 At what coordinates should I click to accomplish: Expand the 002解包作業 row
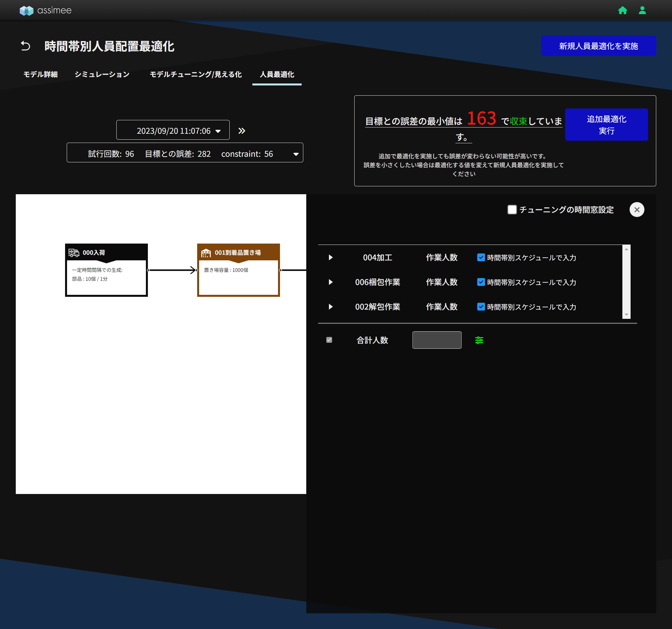(331, 307)
